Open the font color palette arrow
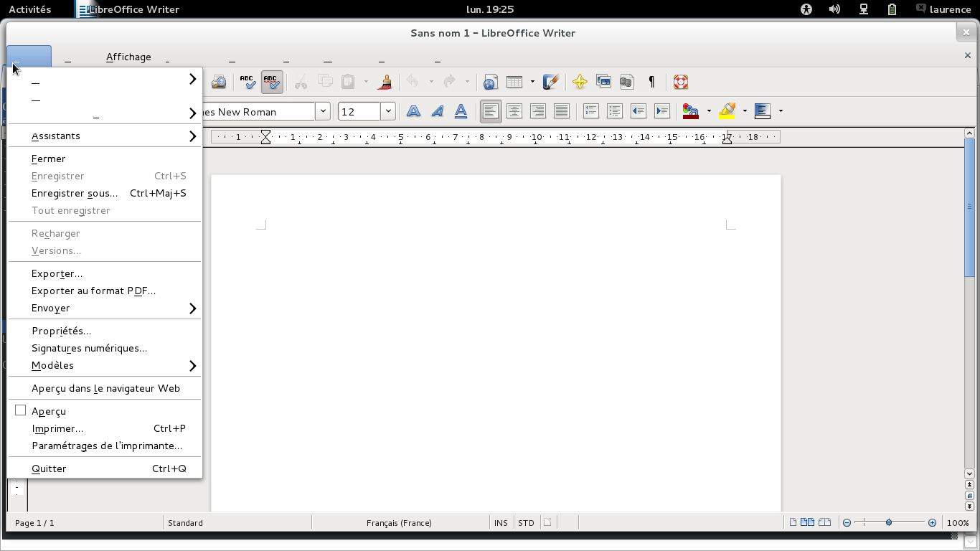980x551 pixels. tap(709, 111)
